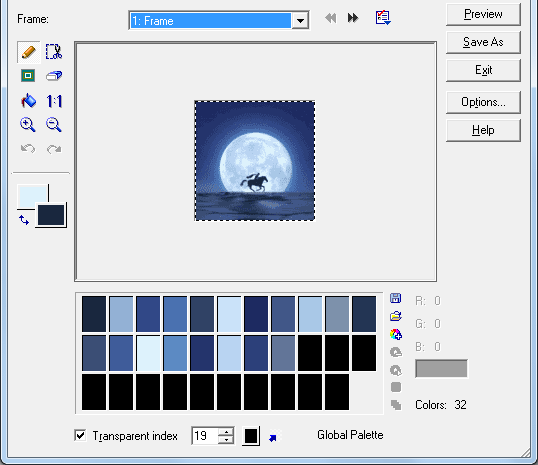Select the last swatch in first row
Image resolution: width=538 pixels, height=465 pixels.
pyautogui.click(x=364, y=314)
